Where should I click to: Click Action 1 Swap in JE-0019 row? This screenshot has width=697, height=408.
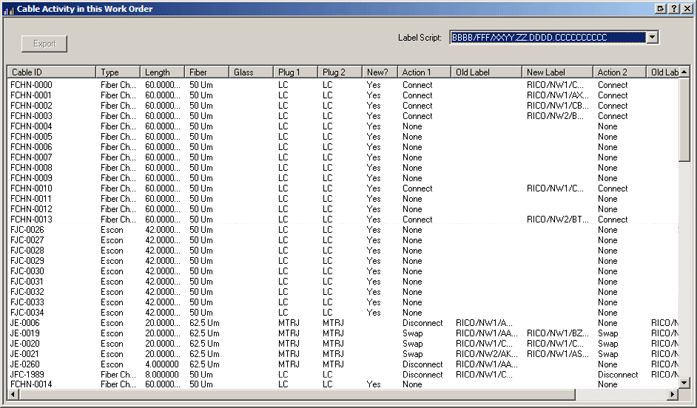pyautogui.click(x=413, y=333)
